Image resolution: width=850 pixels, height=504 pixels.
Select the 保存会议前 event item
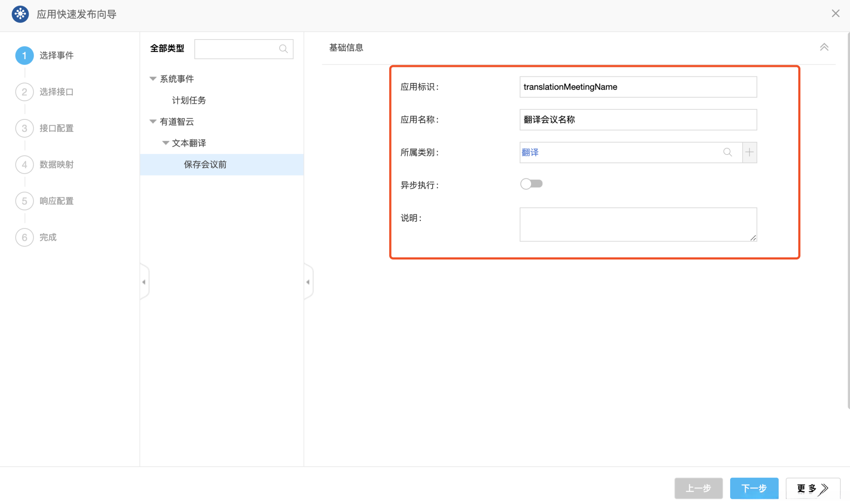205,164
